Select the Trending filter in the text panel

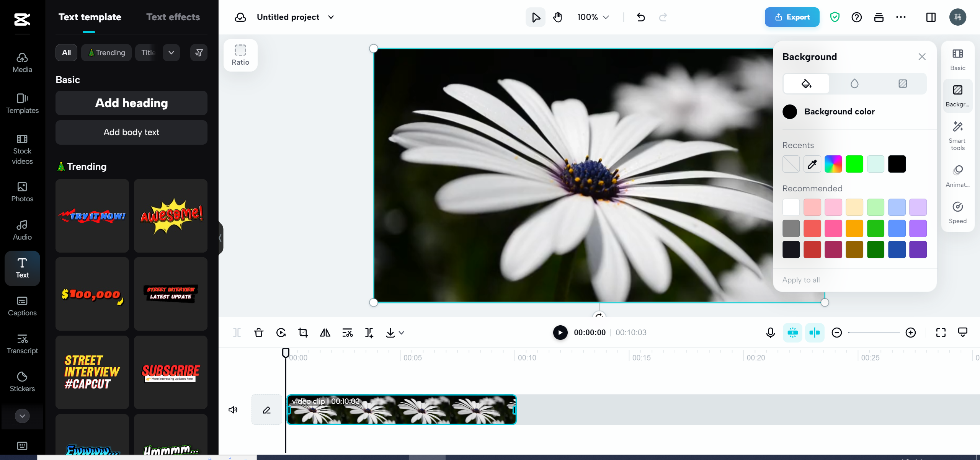click(x=106, y=52)
